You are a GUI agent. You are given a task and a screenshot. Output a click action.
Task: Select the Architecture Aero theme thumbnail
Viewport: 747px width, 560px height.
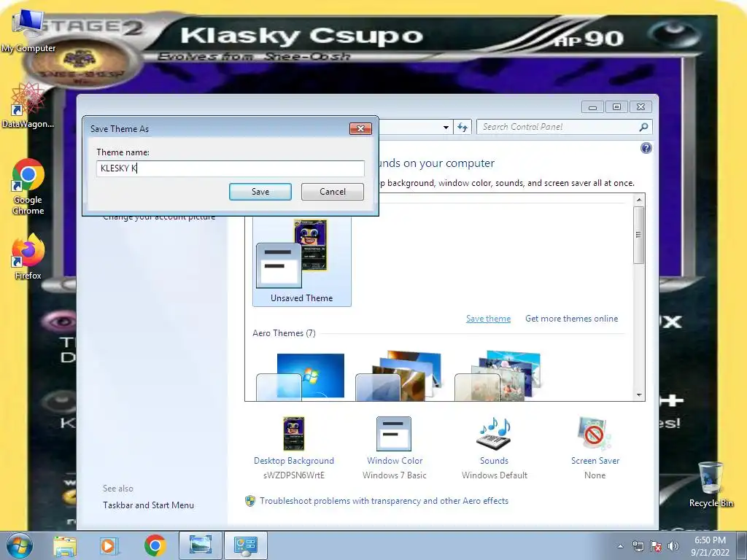click(x=399, y=376)
